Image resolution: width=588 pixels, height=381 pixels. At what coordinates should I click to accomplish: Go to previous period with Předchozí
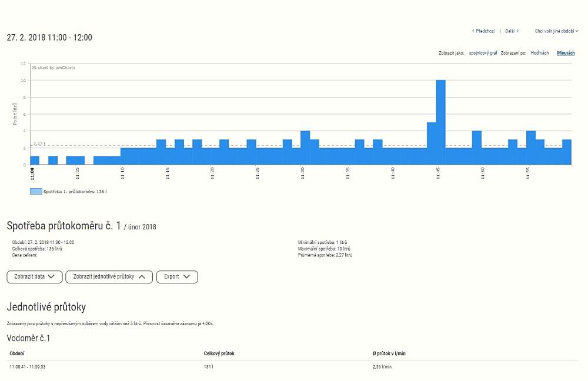point(483,31)
